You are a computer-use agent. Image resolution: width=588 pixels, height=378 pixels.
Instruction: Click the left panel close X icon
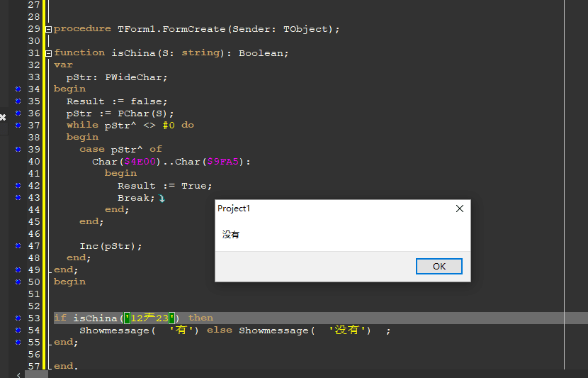(3, 117)
